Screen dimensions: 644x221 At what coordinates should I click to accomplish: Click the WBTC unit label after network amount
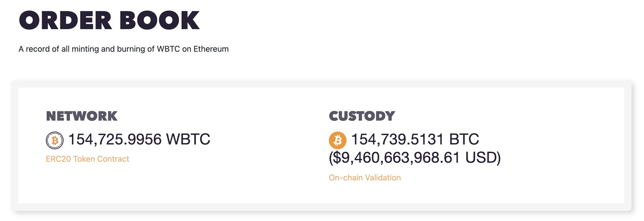pyautogui.click(x=188, y=139)
